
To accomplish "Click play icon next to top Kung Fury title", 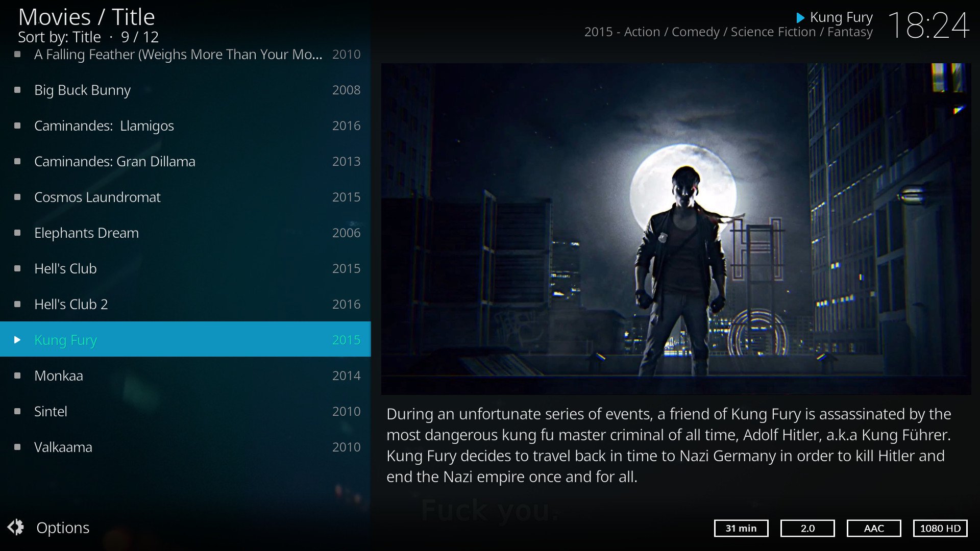I will 800,18.
